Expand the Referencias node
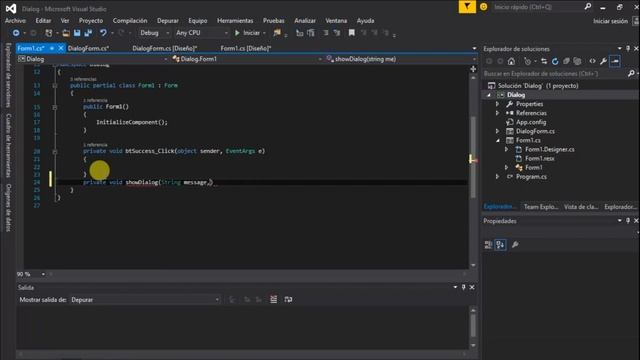Viewport: 640px width, 360px height. 498,113
